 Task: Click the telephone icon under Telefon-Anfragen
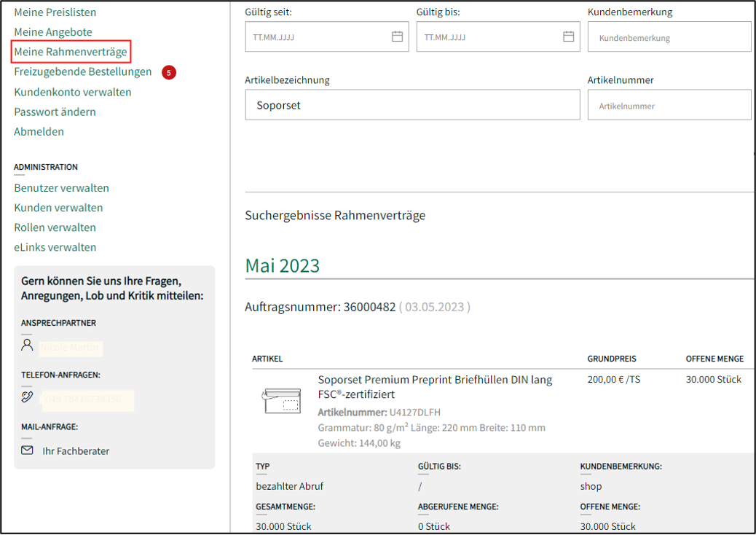point(28,398)
